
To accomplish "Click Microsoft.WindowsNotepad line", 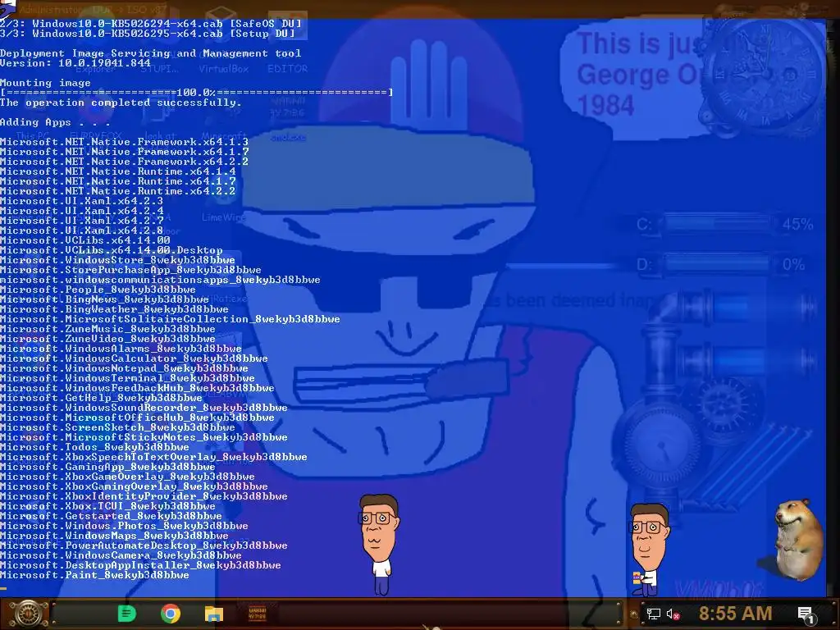I will [x=125, y=368].
